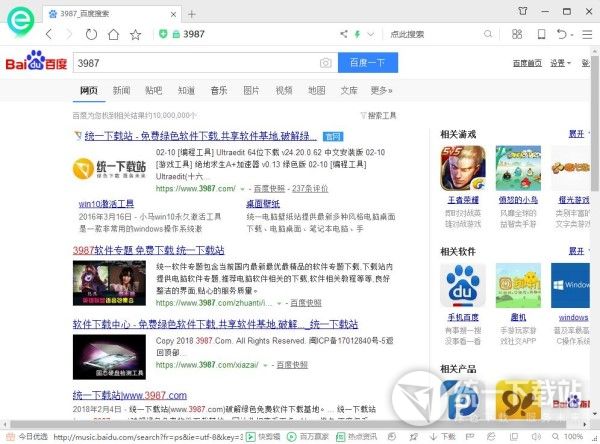Open the browser home page icon

tap(113, 34)
